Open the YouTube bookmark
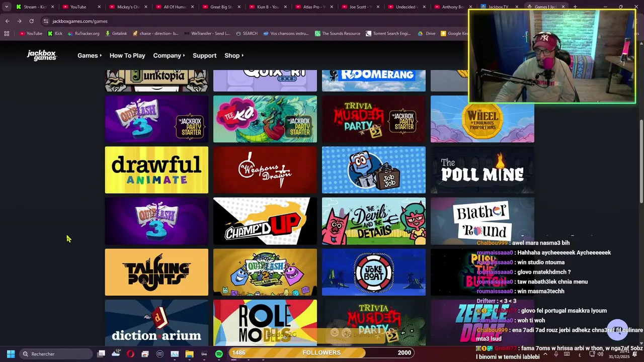This screenshot has height=362, width=644. pos(31,34)
